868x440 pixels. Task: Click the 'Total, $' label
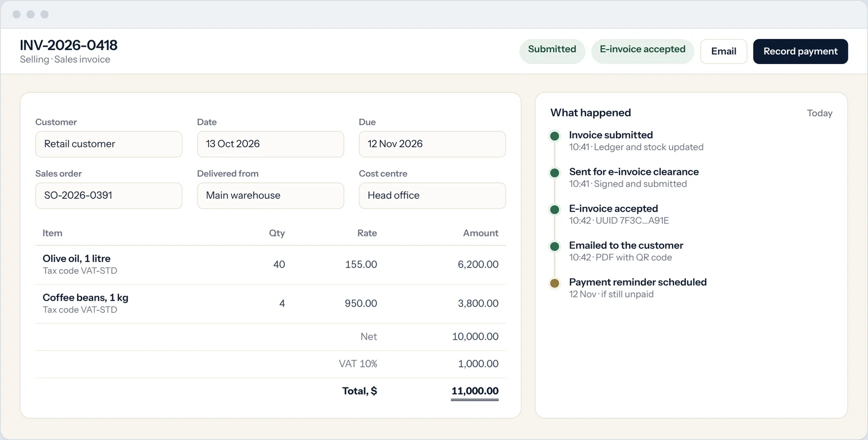[360, 391]
